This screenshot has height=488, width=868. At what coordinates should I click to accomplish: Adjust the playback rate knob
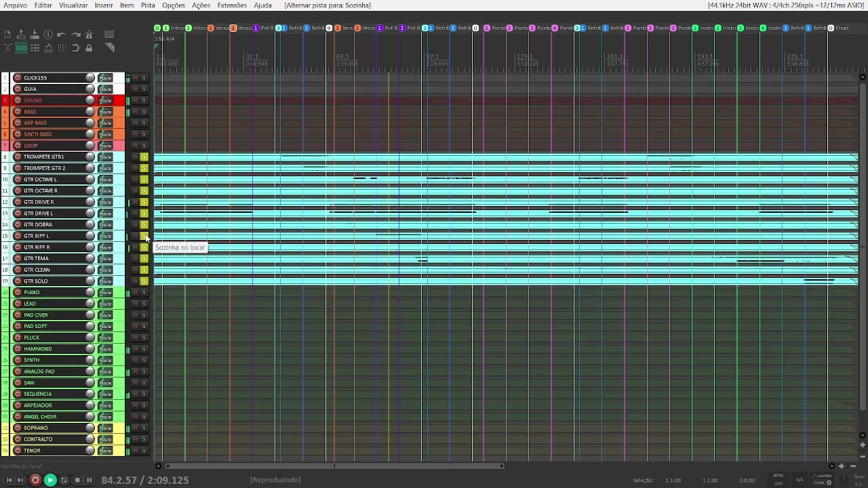843,479
